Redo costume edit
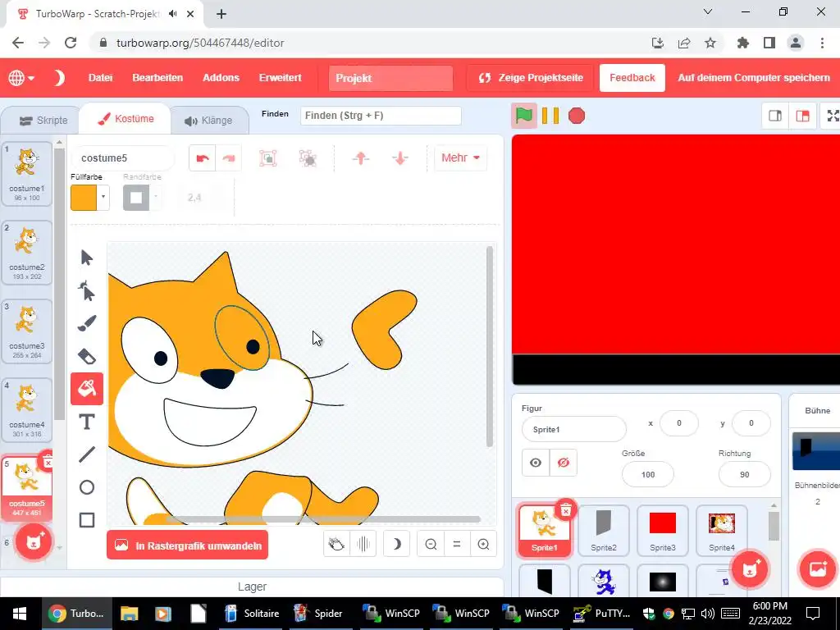 pos(229,158)
